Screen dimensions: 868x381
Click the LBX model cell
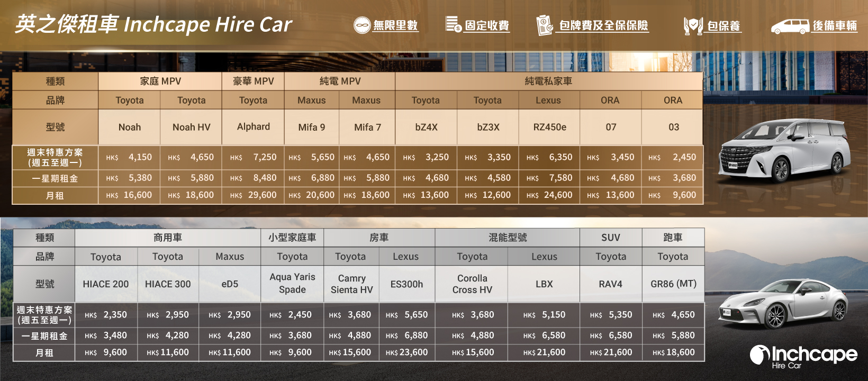pos(544,284)
